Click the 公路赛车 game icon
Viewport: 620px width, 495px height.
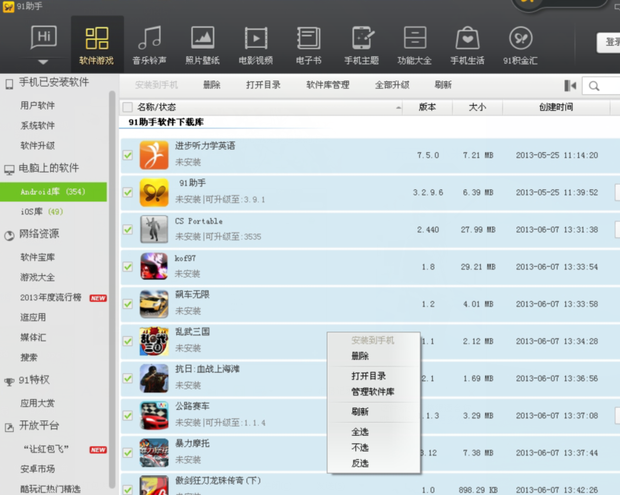[154, 416]
